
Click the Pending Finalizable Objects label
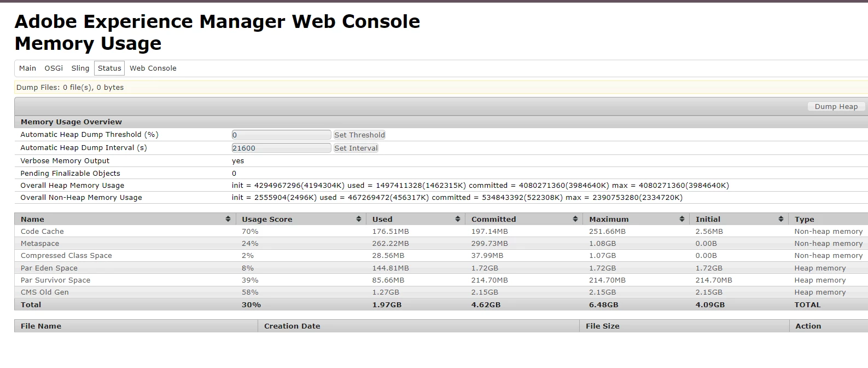coord(70,174)
